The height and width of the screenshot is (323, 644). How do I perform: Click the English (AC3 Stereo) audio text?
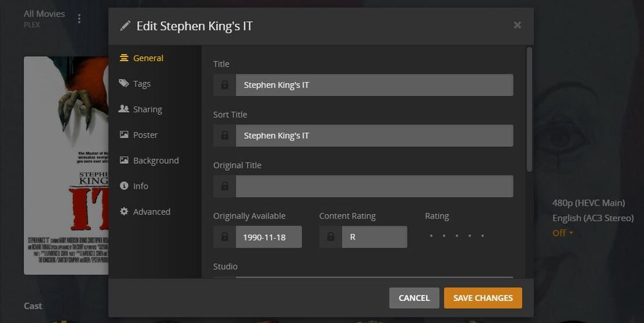tap(593, 218)
